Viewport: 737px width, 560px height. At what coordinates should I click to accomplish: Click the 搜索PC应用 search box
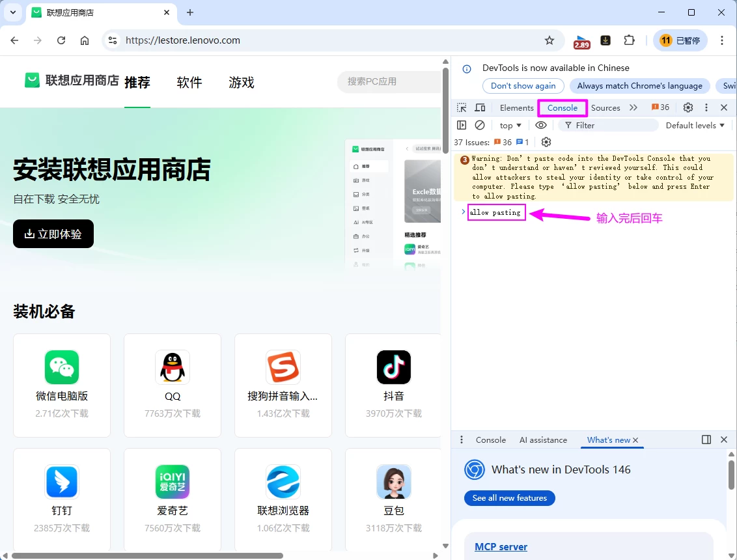pyautogui.click(x=389, y=81)
